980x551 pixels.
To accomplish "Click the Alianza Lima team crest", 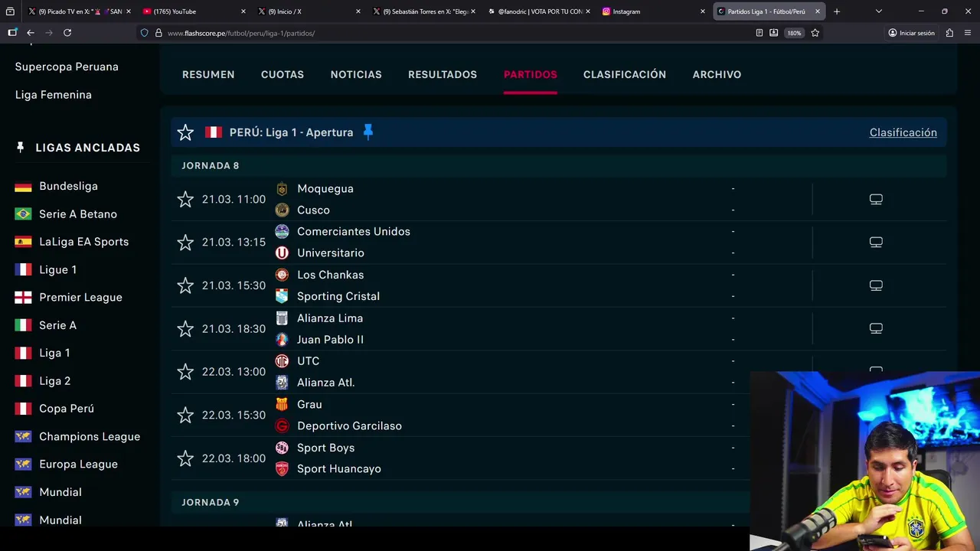I will click(x=282, y=318).
